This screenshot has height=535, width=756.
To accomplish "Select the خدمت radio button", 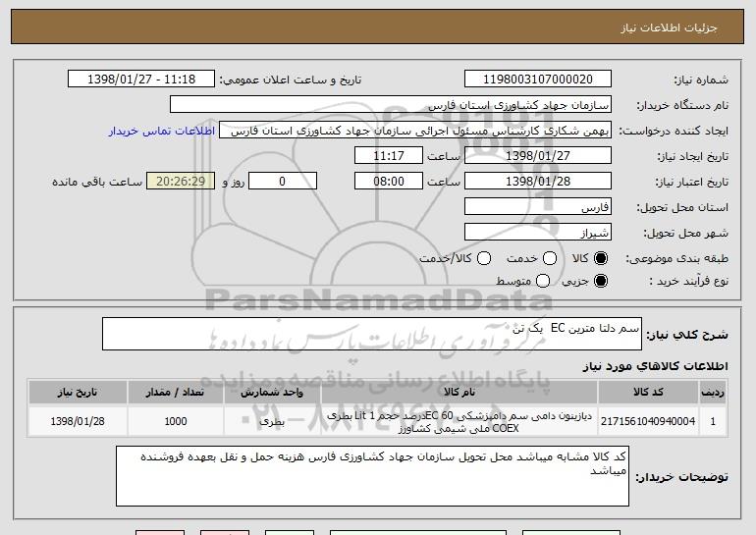I will coord(550,258).
